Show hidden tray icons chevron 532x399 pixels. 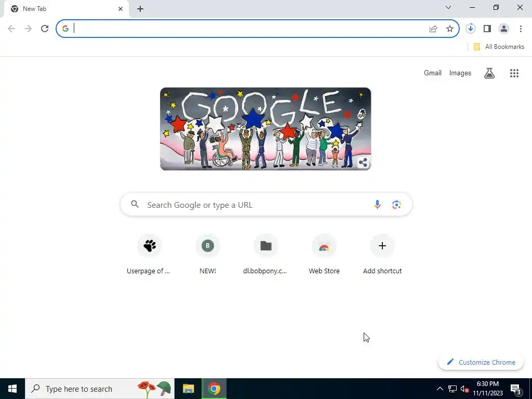(x=440, y=389)
